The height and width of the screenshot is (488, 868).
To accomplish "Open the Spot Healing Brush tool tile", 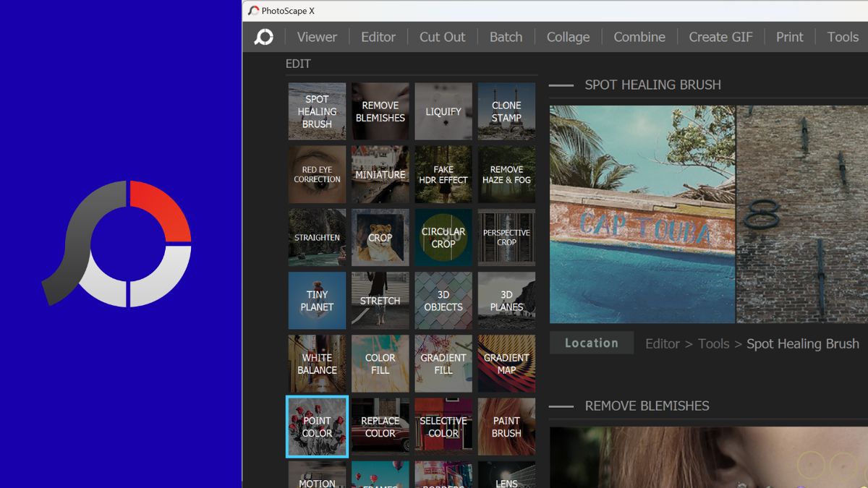I will (317, 111).
